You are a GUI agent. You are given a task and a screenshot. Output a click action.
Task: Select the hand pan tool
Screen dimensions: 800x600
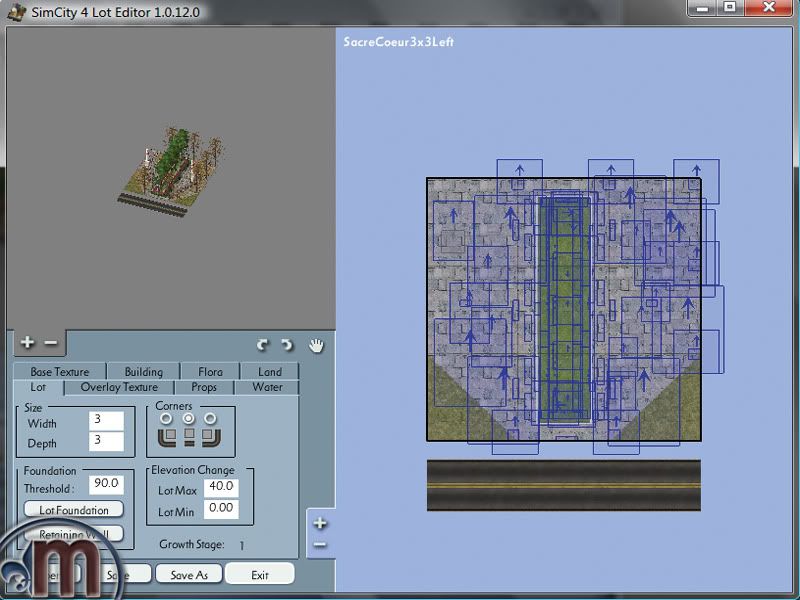[316, 345]
